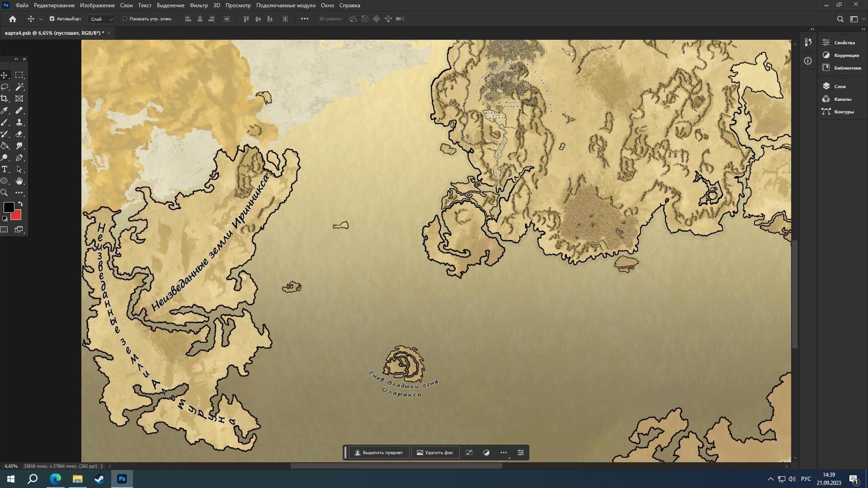868x488 pixels.
Task: Select the Magic Wand tool
Action: point(19,87)
